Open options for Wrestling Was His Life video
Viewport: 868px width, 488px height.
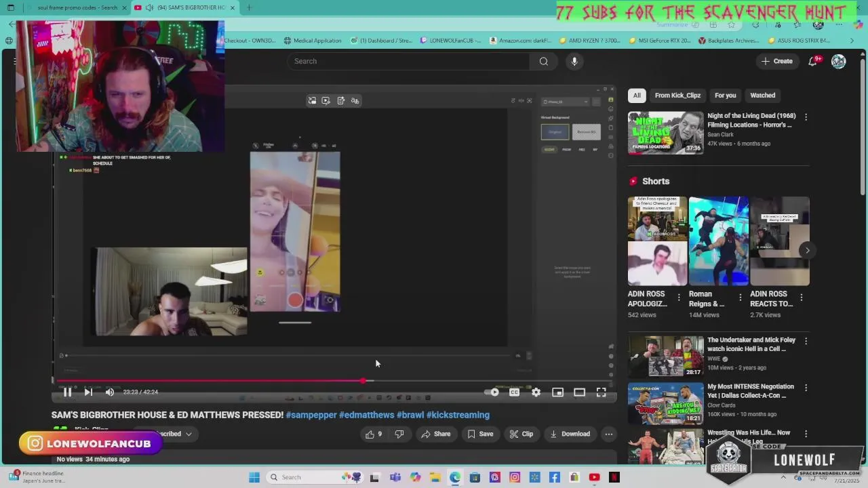(806, 434)
